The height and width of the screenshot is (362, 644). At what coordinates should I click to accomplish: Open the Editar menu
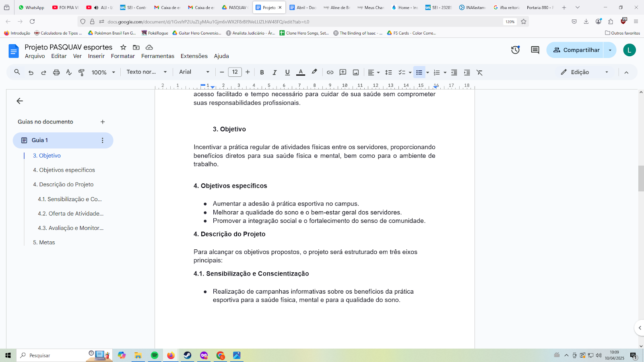click(59, 56)
